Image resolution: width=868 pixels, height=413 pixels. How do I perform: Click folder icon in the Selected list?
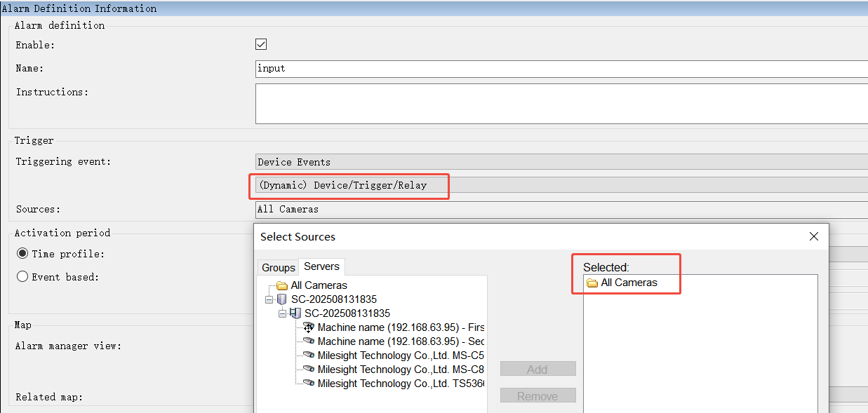[x=592, y=283]
